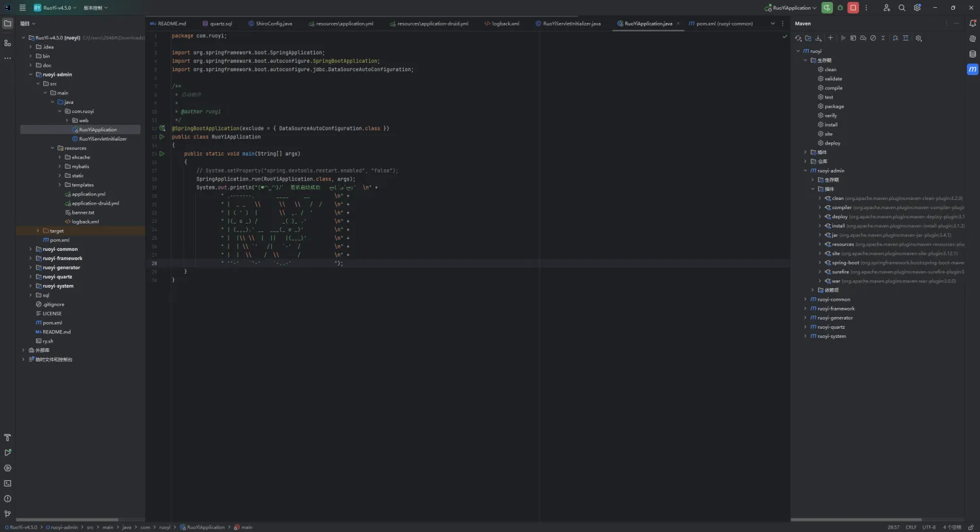Switch to the README.md tab

(x=168, y=24)
